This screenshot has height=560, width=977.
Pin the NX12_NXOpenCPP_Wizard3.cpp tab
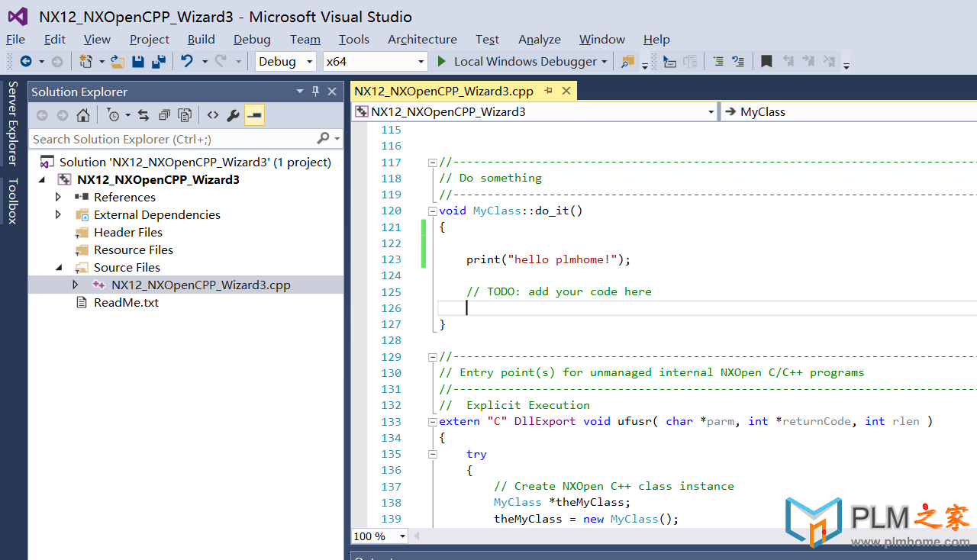click(x=548, y=91)
